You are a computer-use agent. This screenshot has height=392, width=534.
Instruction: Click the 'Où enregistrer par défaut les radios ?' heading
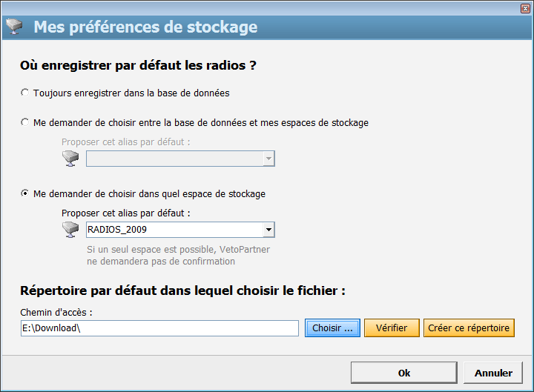pyautogui.click(x=138, y=65)
